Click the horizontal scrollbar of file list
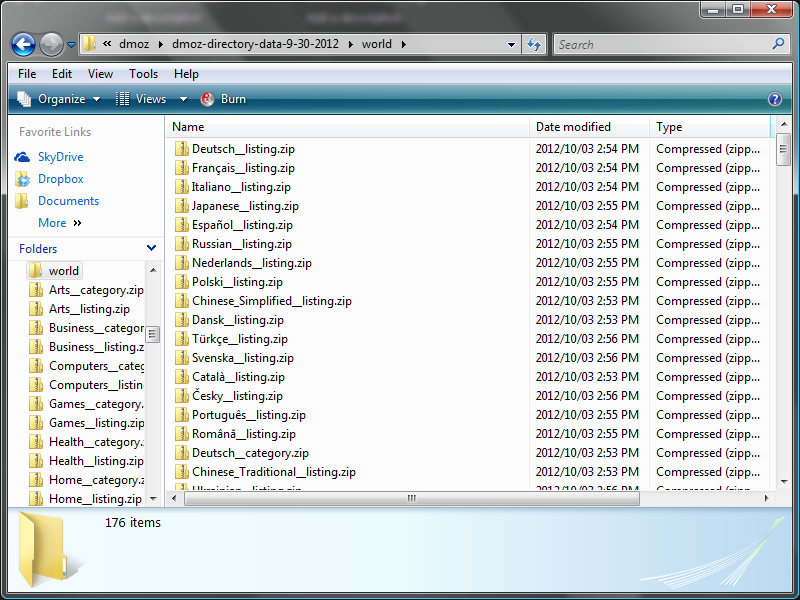This screenshot has height=600, width=800. [x=411, y=498]
